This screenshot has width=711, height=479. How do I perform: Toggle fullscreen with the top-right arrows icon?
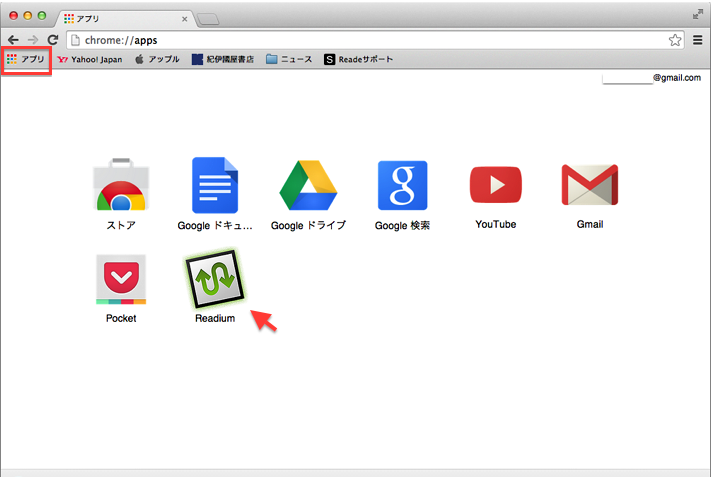tap(697, 15)
